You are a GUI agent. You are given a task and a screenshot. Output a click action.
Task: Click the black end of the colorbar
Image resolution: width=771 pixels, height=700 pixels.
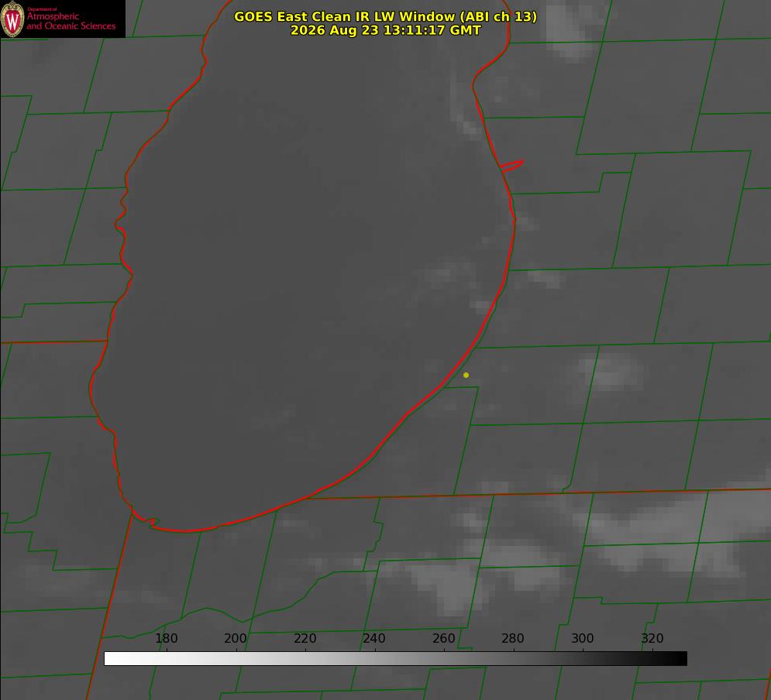click(x=677, y=658)
